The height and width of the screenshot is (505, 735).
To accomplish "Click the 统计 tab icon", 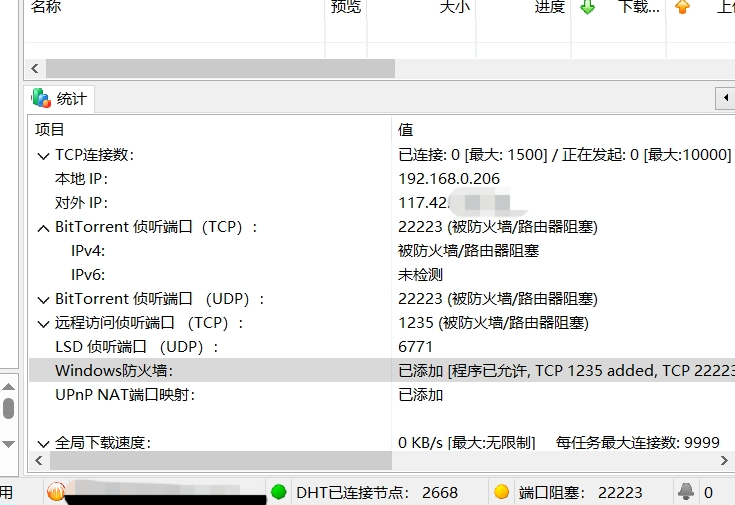I will pyautogui.click(x=41, y=98).
